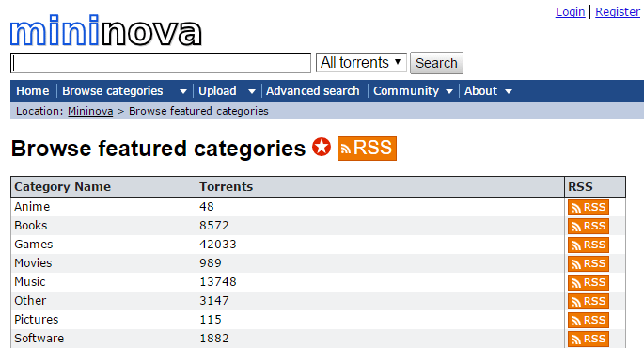This screenshot has width=644, height=348.
Task: Click the Games torrent count 42033
Action: coord(218,244)
